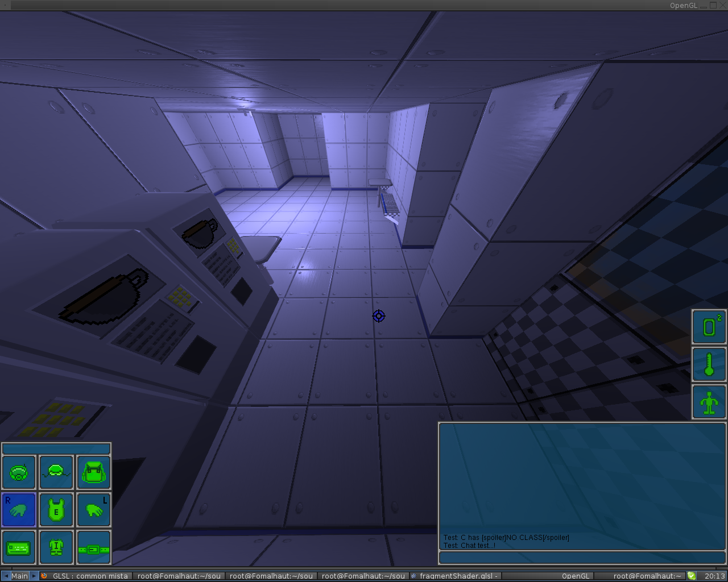Click the thermometer temperature indicator
Viewport: 728px width, 582px height.
coord(709,364)
